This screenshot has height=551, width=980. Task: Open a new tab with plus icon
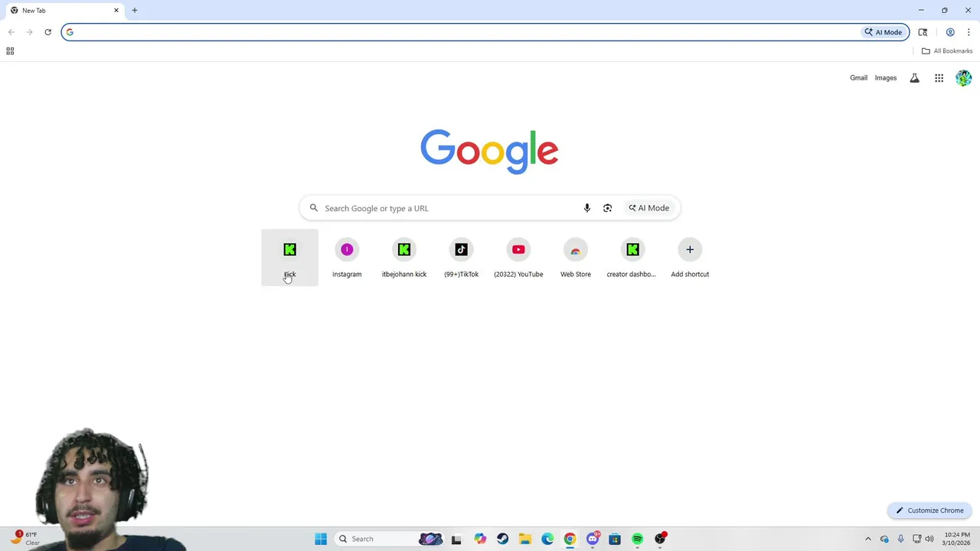coord(135,10)
